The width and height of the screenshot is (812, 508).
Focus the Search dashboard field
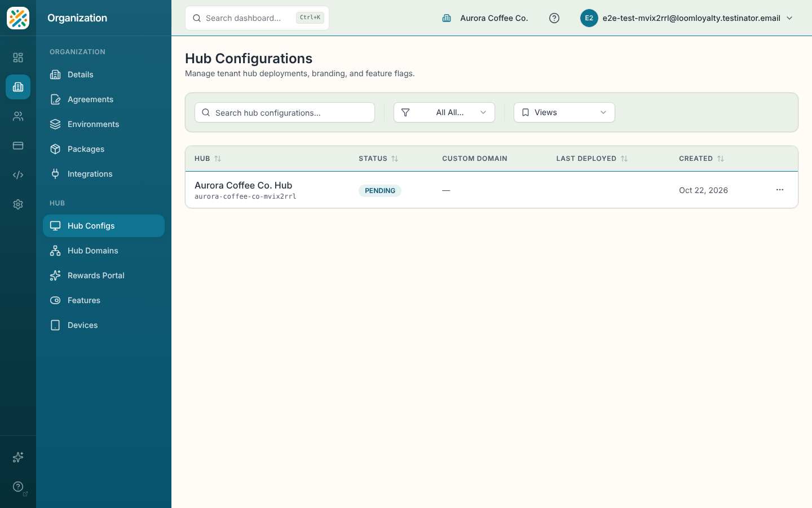tap(257, 18)
